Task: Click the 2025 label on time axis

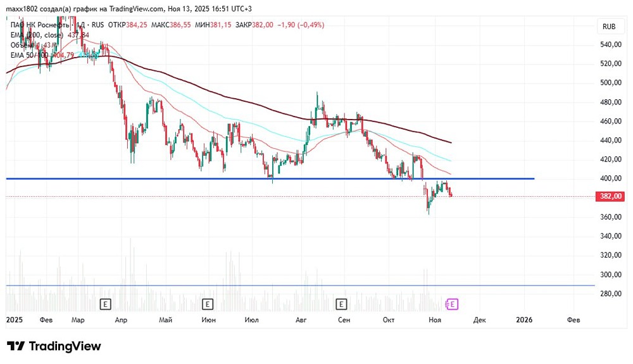Action: (15, 320)
